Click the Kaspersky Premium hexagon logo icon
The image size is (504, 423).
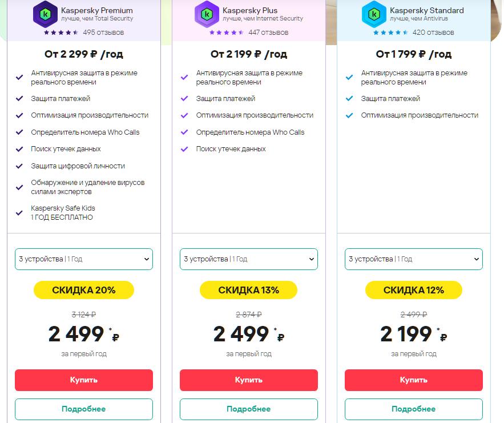point(45,14)
